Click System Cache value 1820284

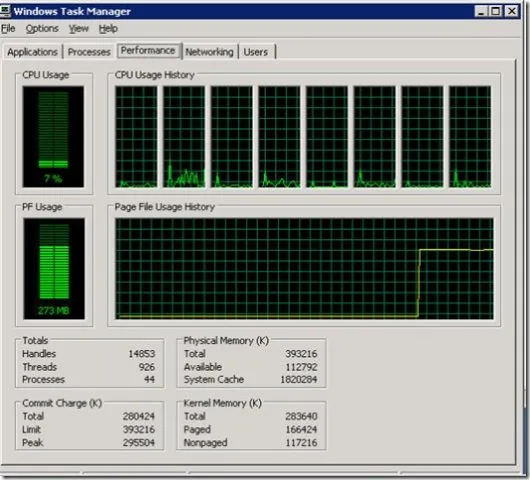coord(299,380)
